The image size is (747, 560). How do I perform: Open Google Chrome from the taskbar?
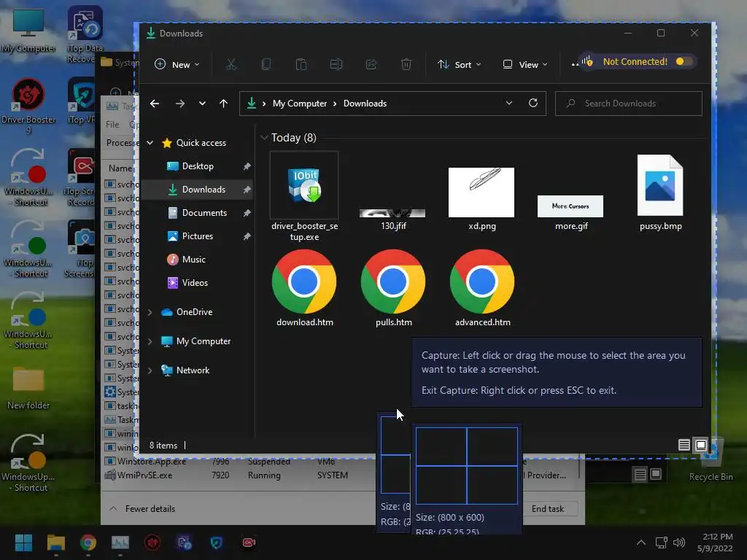point(88,542)
